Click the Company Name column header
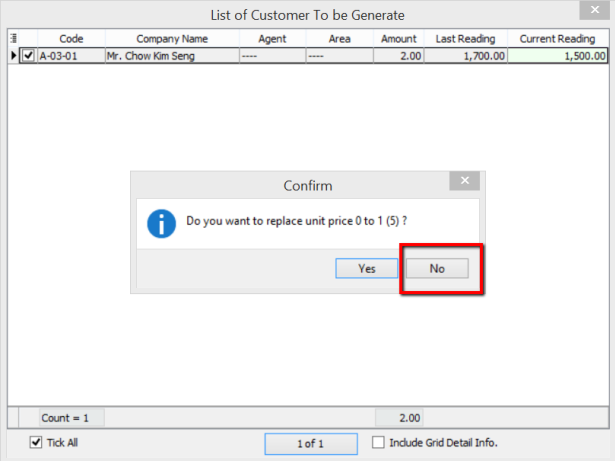The image size is (615, 461). coord(171,39)
